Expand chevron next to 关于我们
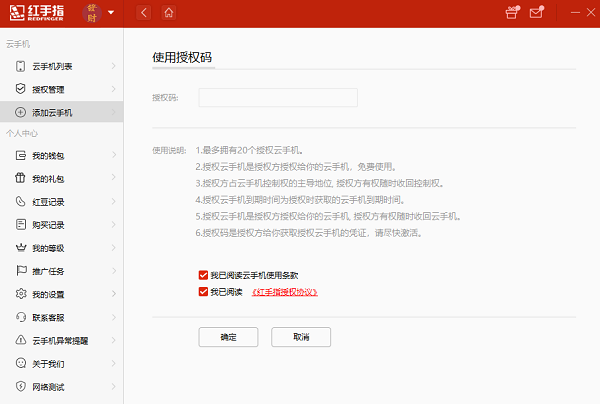Image resolution: width=600 pixels, height=404 pixels. (x=114, y=363)
